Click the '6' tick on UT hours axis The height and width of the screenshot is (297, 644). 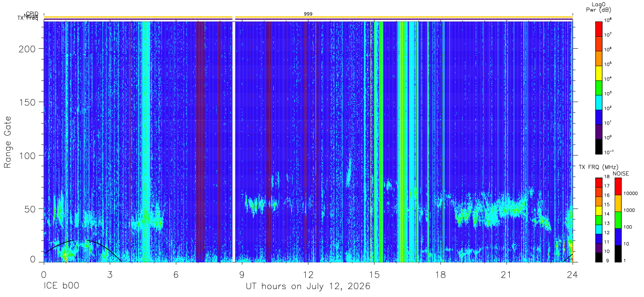(176, 274)
